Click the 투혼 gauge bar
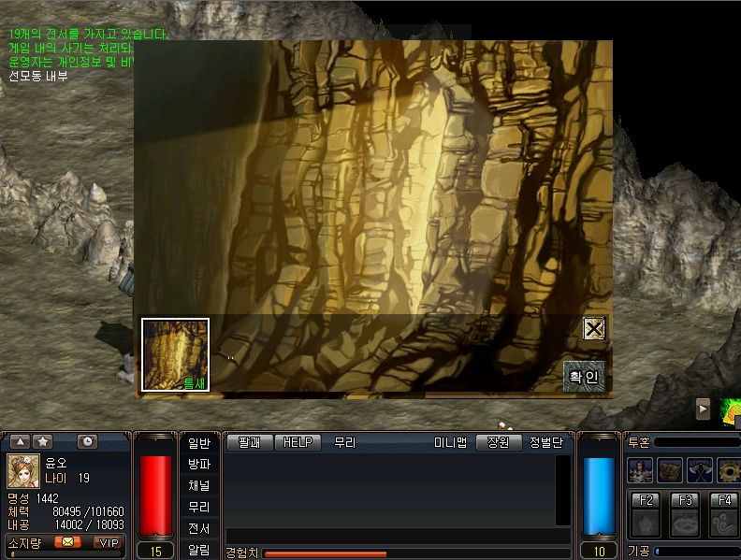 pos(698,442)
